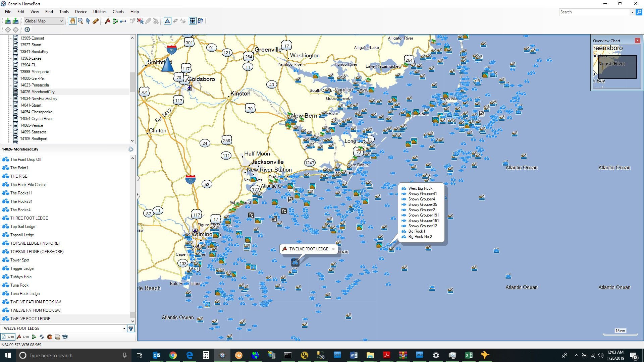This screenshot has height=362, width=644.
Task: Select the New Route tool
Action: [x=115, y=21]
